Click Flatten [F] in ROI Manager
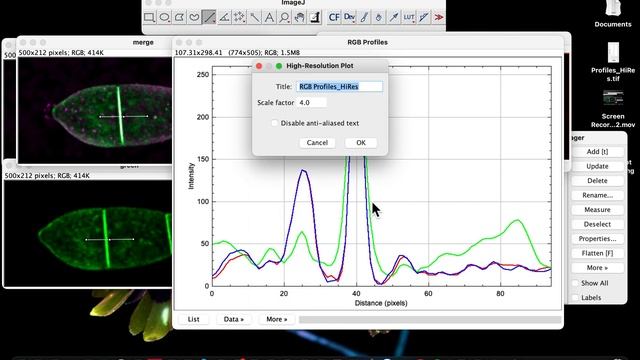This screenshot has height=360, width=640. click(x=597, y=253)
